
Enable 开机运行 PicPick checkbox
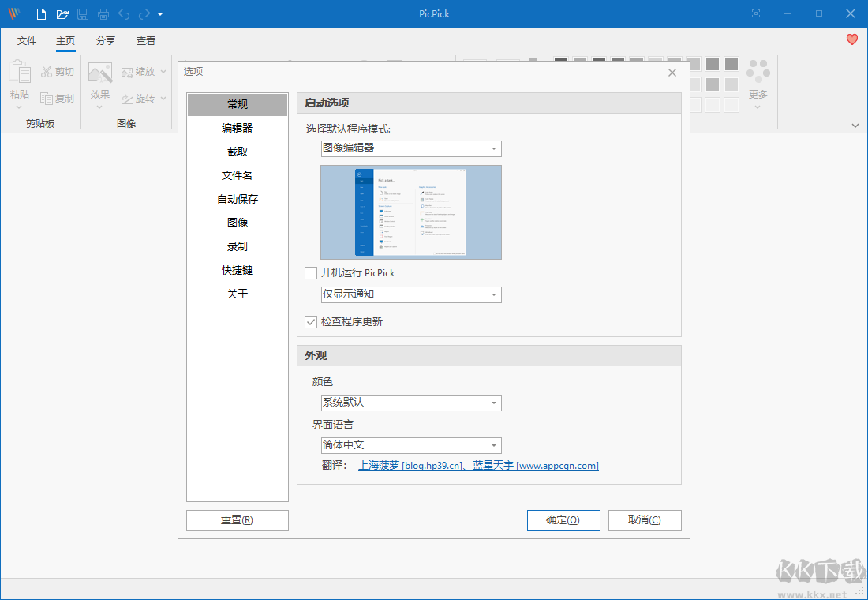tap(311, 273)
